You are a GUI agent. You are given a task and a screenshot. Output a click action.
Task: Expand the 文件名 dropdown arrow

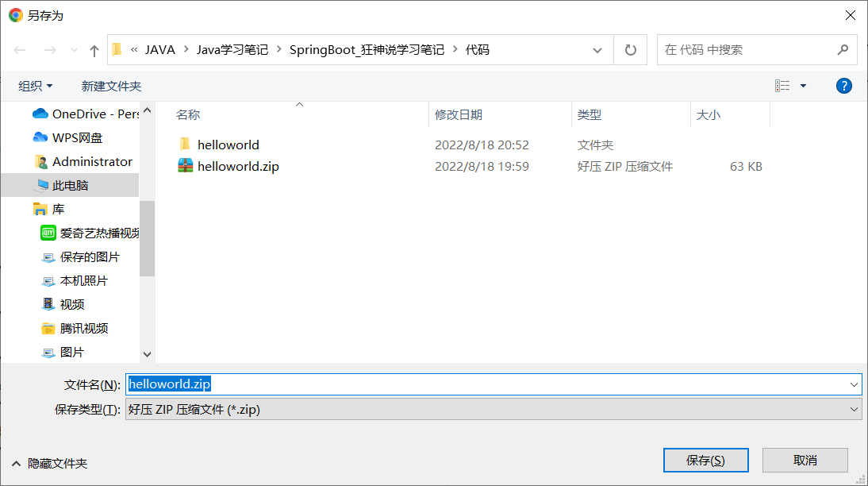pyautogui.click(x=854, y=384)
